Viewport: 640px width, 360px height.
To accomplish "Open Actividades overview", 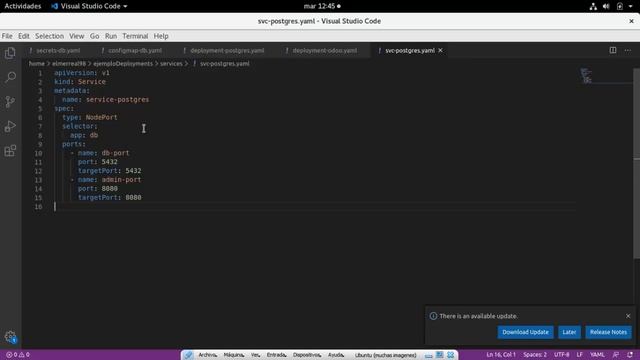I will [23, 6].
